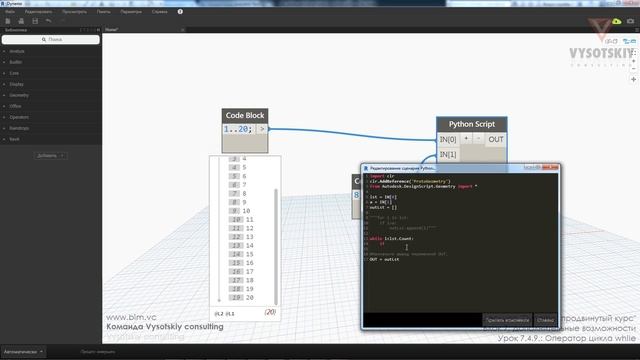Image resolution: width=640 pixels, height=360 pixels.
Task: Click the OUT port of Python Script
Action: [496, 140]
